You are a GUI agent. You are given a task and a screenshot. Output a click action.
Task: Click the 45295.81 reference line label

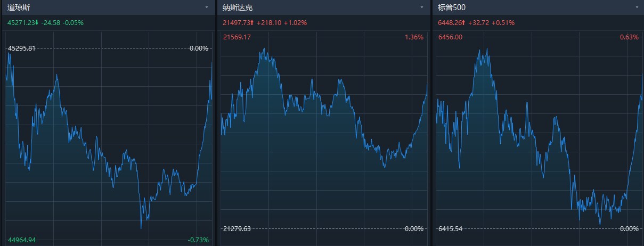tap(21, 48)
